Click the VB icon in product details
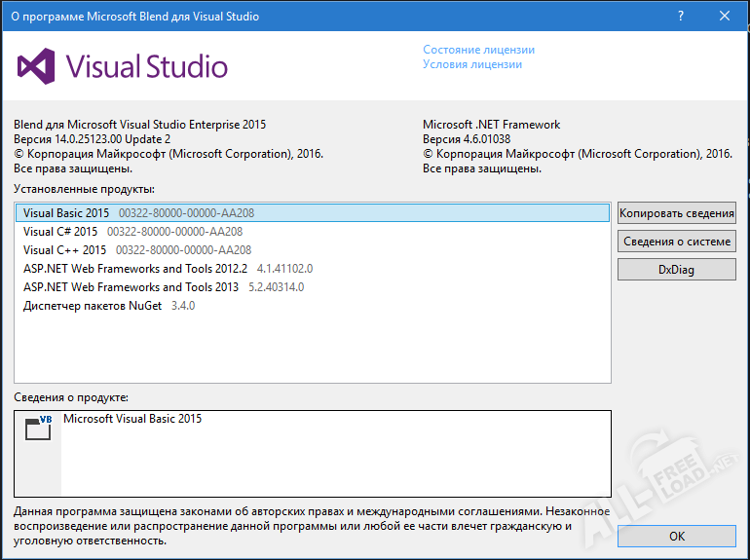750x560 pixels. tap(38, 428)
